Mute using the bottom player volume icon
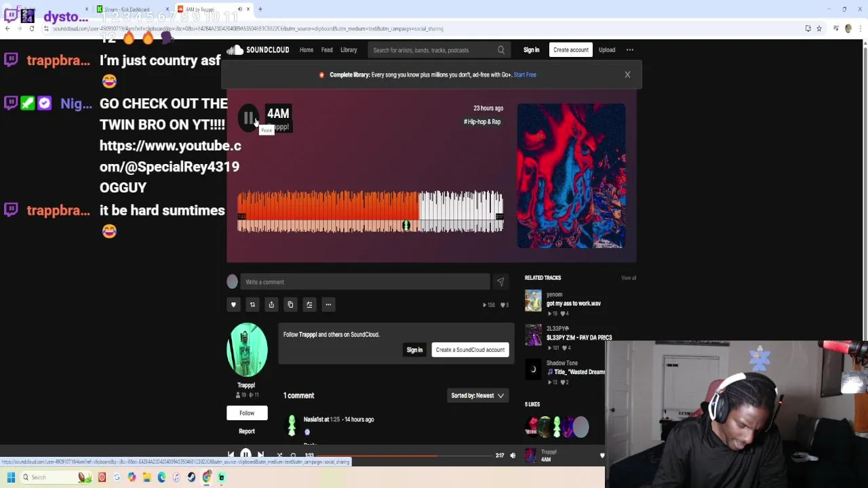Image resolution: width=868 pixels, height=488 pixels. [513, 455]
